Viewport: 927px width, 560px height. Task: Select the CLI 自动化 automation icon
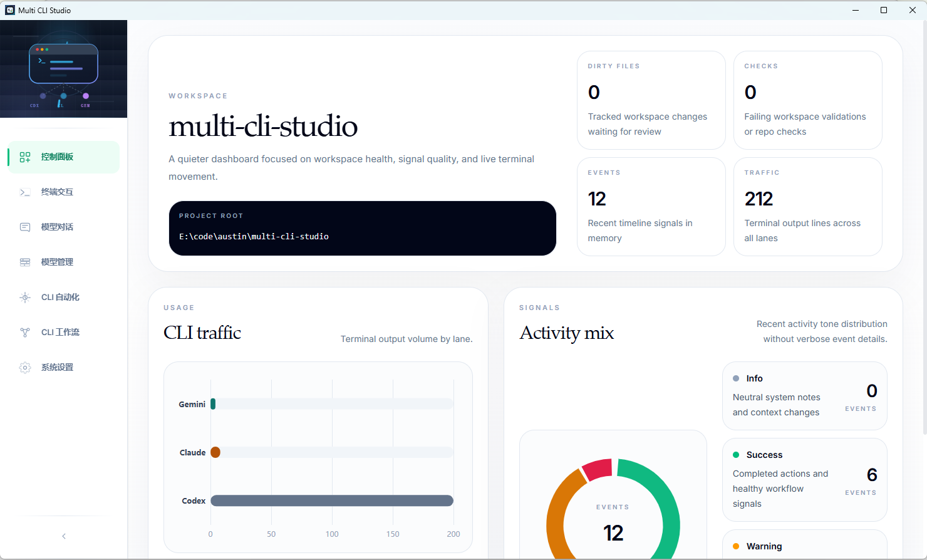click(25, 297)
